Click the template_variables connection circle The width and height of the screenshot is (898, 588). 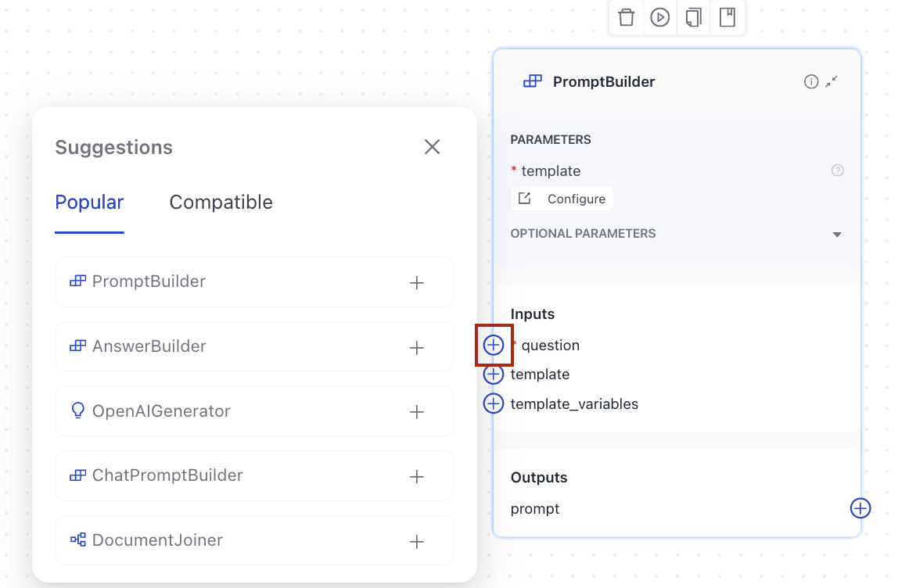click(x=494, y=403)
